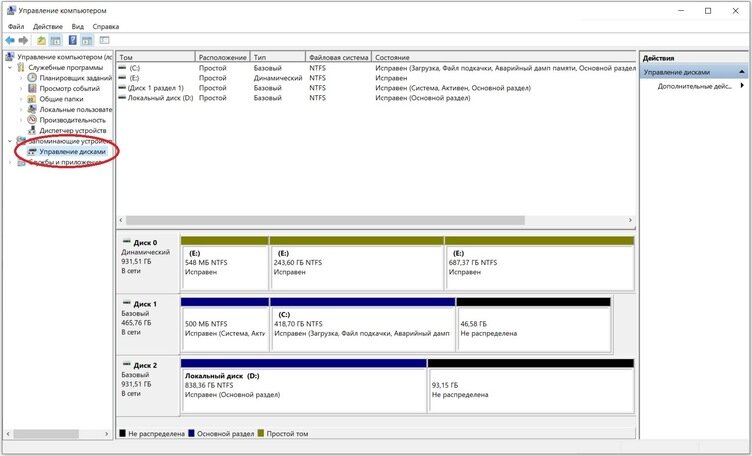Expand the Планировщик заданий tree node
This screenshot has height=456, width=752.
(21, 78)
